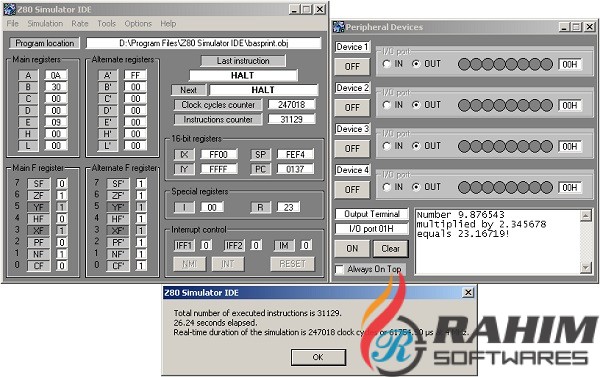Click the Program location button
The image size is (600, 377).
click(44, 43)
